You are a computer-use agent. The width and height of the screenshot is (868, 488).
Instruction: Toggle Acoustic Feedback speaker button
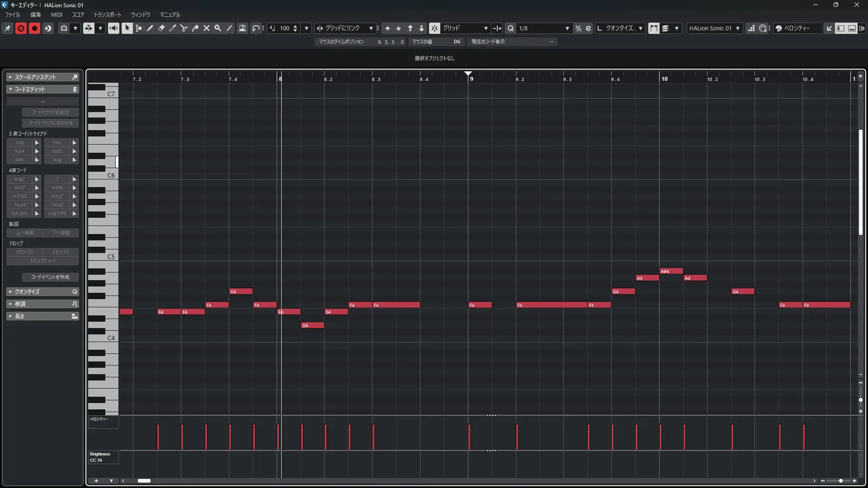tap(113, 28)
